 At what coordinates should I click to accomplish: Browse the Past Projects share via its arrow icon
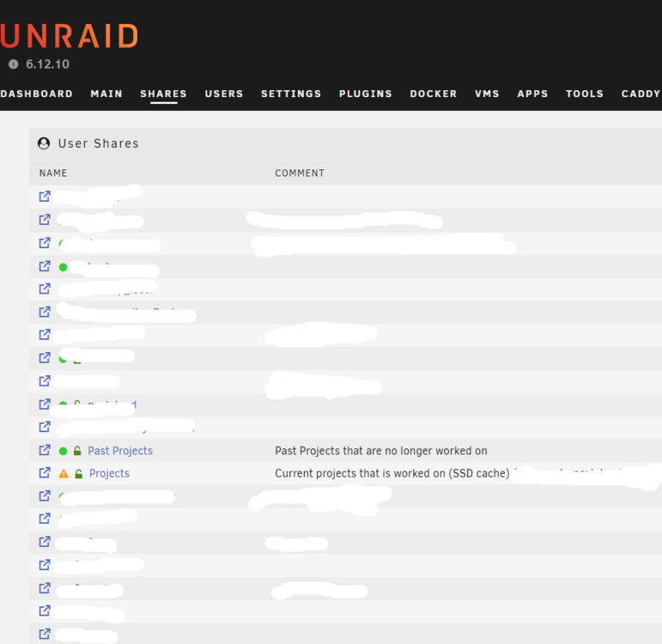click(x=45, y=450)
